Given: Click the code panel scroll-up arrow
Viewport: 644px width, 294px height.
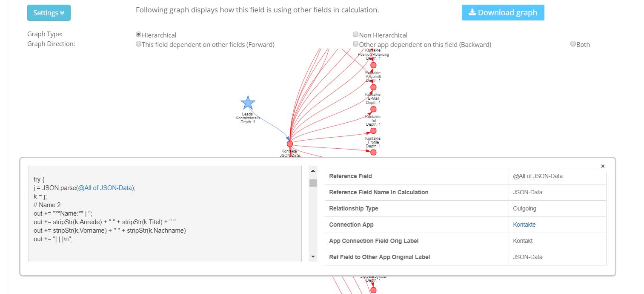Looking at the screenshot, I should (313, 171).
